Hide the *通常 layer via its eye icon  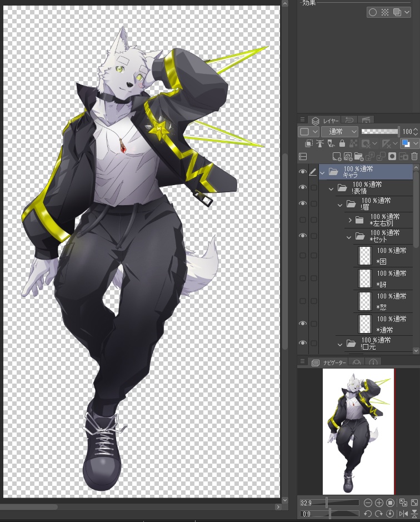(x=303, y=324)
